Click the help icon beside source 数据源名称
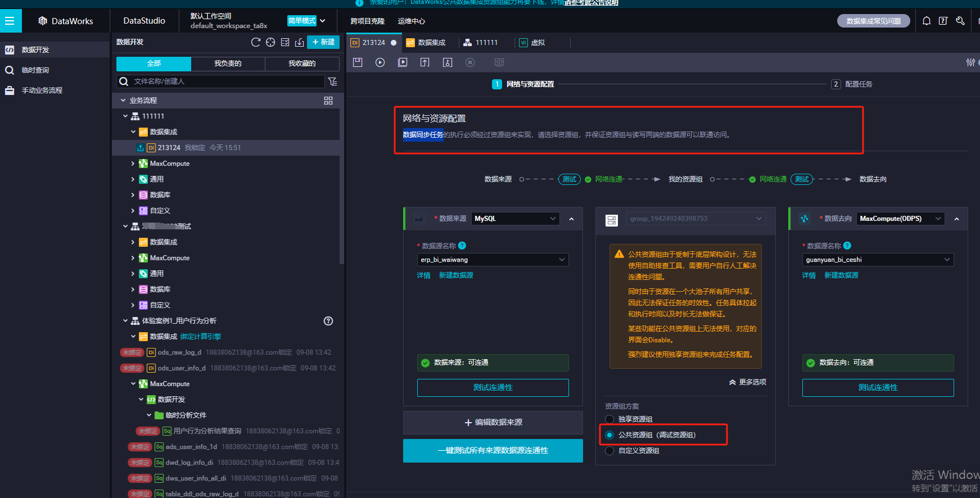The image size is (980, 498). 462,246
